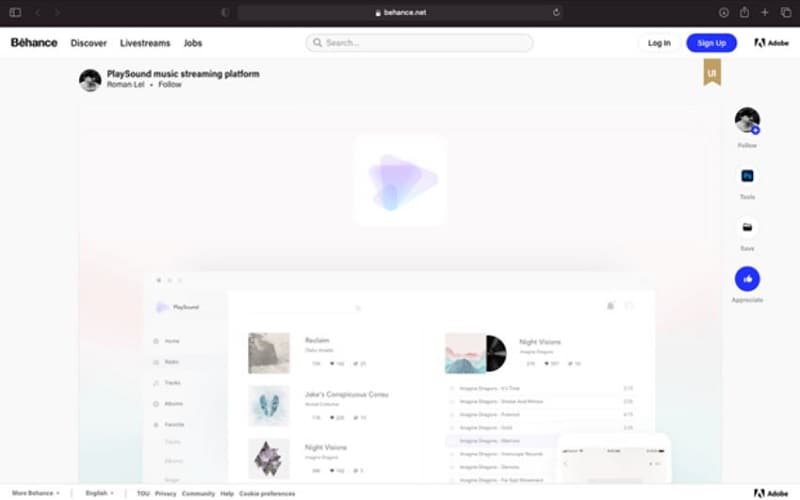This screenshot has width=800, height=500.
Task: Click the privacy shield icon near address bar
Action: 225,12
